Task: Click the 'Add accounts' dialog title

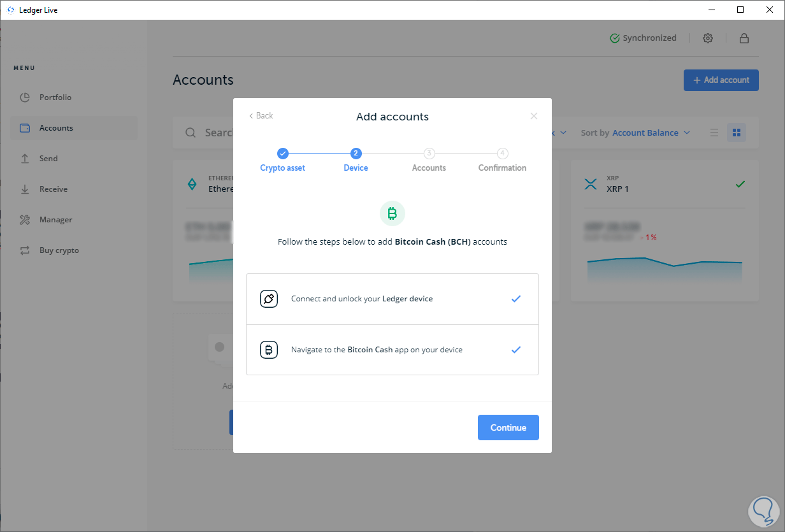Action: 392,117
